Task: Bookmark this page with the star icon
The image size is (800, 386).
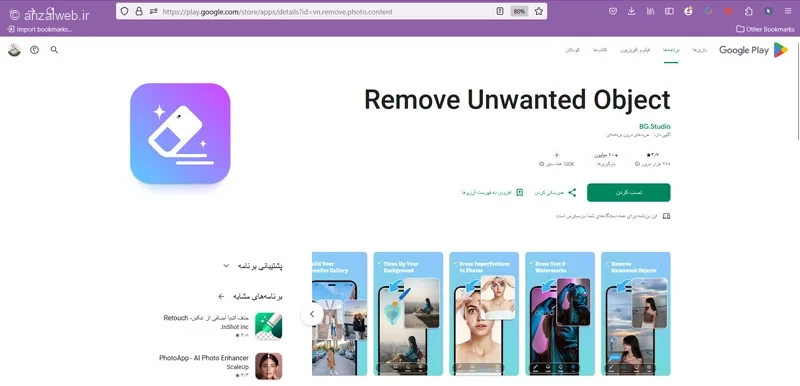Action: click(x=539, y=11)
